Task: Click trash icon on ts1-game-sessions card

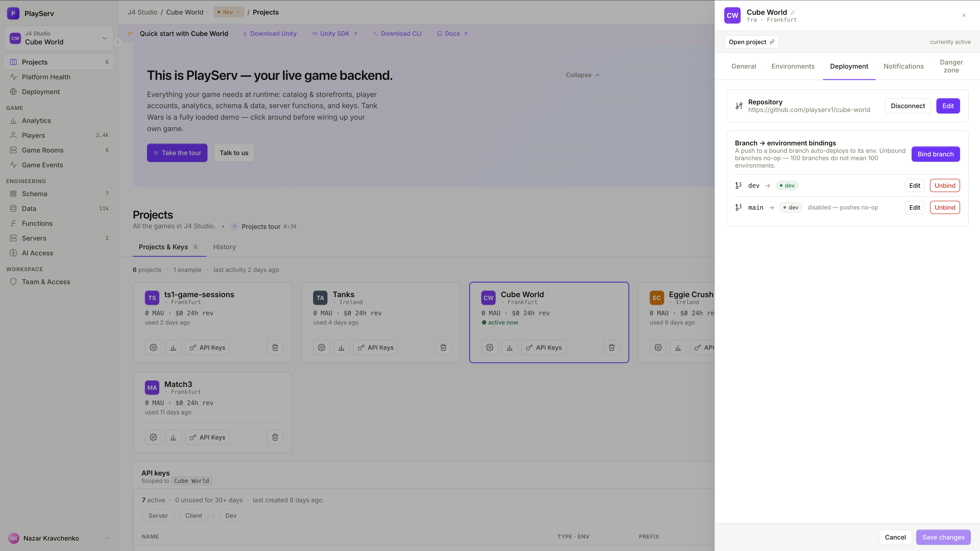Action: click(275, 347)
